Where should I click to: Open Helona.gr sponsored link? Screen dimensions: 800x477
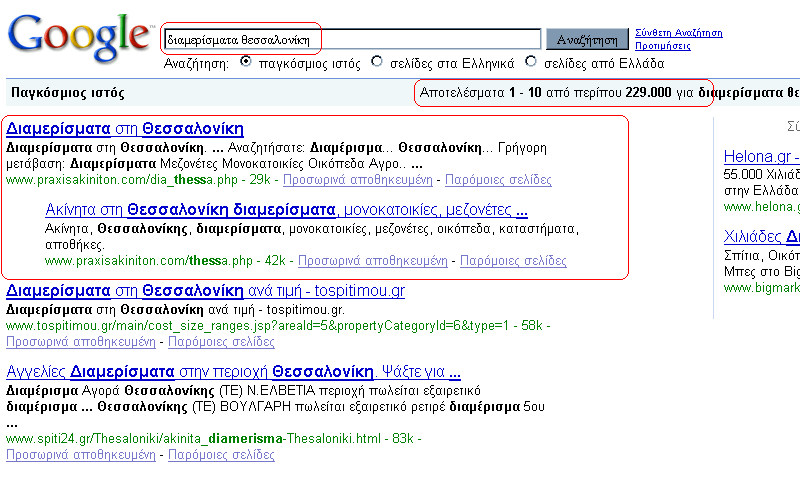pos(760,157)
